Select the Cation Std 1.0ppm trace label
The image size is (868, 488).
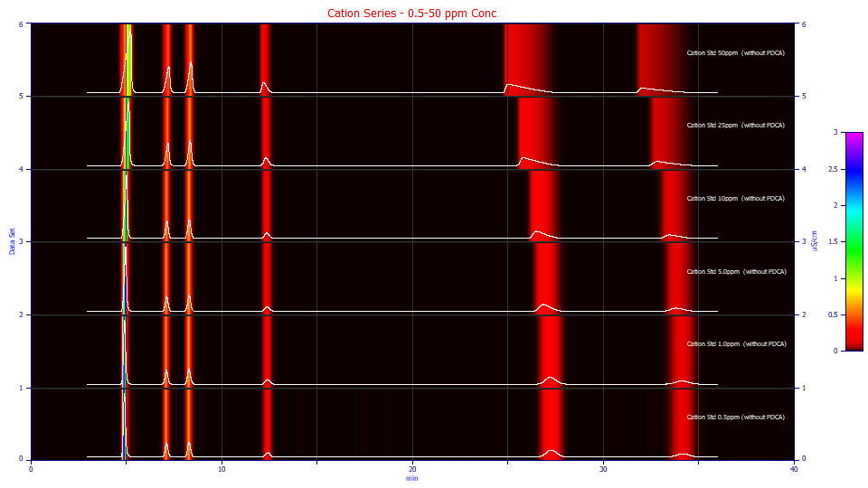tap(736, 344)
